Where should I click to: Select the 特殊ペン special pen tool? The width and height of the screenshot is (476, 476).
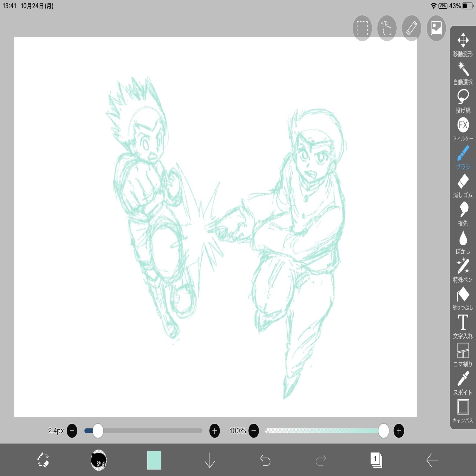(x=463, y=271)
